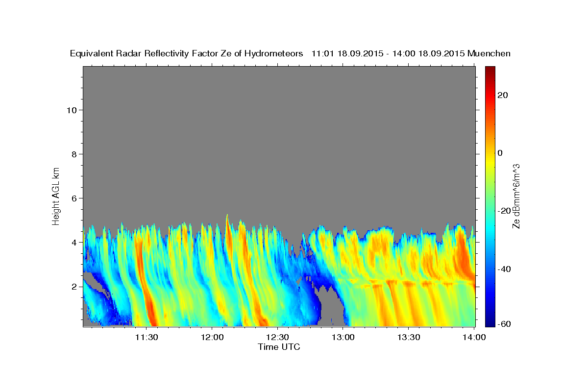The width and height of the screenshot is (588, 392).
Task: Click the colorbar label '-60'
Action: click(x=504, y=323)
